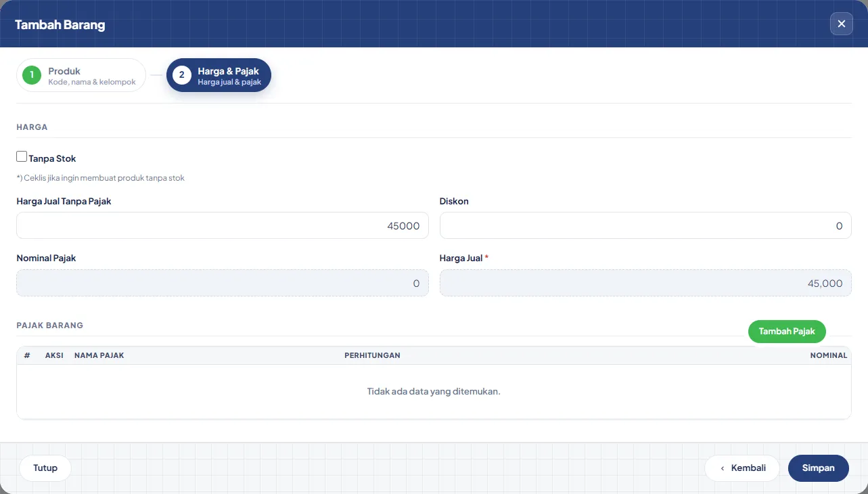Select the Harga & Pajak step
The width and height of the screenshot is (868, 494).
(x=219, y=75)
